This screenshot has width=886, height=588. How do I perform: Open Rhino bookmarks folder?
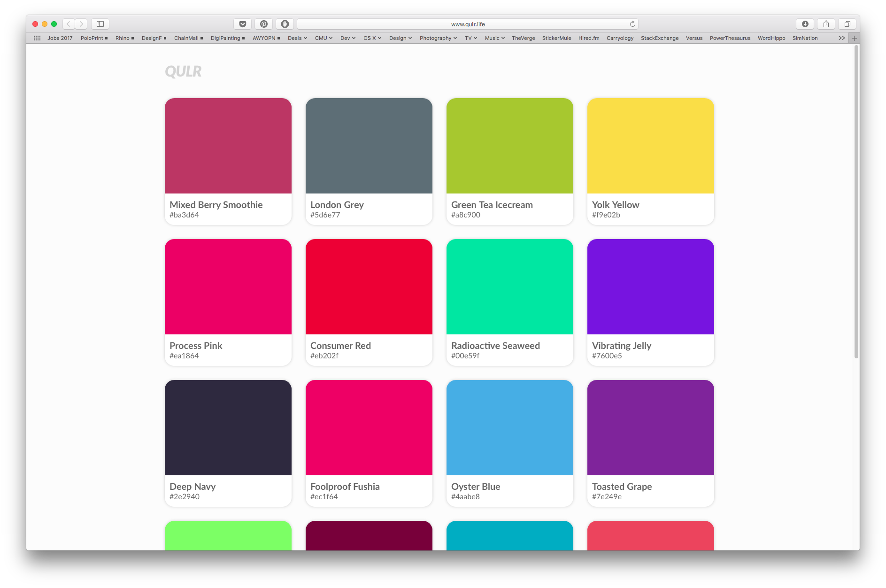125,38
